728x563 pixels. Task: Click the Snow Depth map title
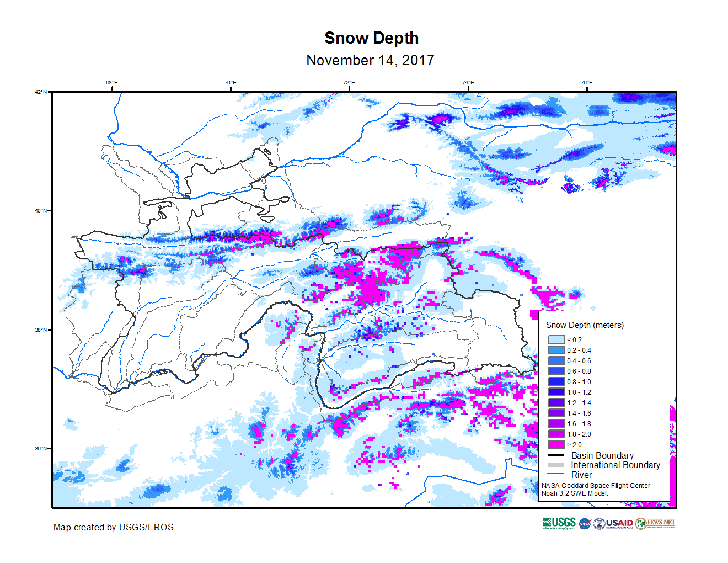point(371,38)
